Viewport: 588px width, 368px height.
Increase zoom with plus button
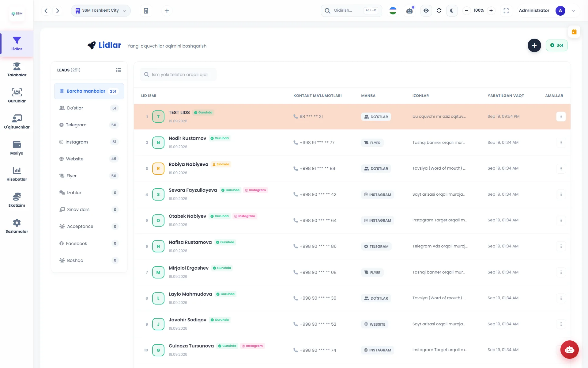coord(491,11)
